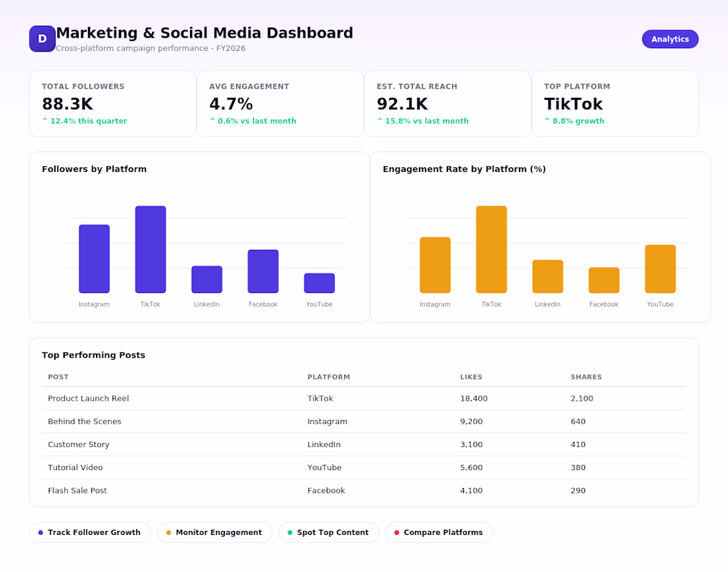The image size is (728, 572).
Task: Click the Spot Top Content chip
Action: 329,532
